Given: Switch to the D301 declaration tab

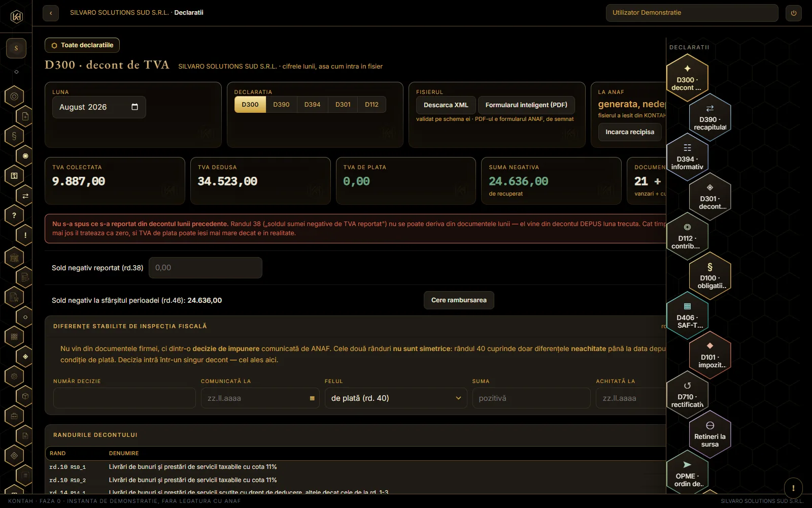Looking at the screenshot, I should [x=343, y=105].
